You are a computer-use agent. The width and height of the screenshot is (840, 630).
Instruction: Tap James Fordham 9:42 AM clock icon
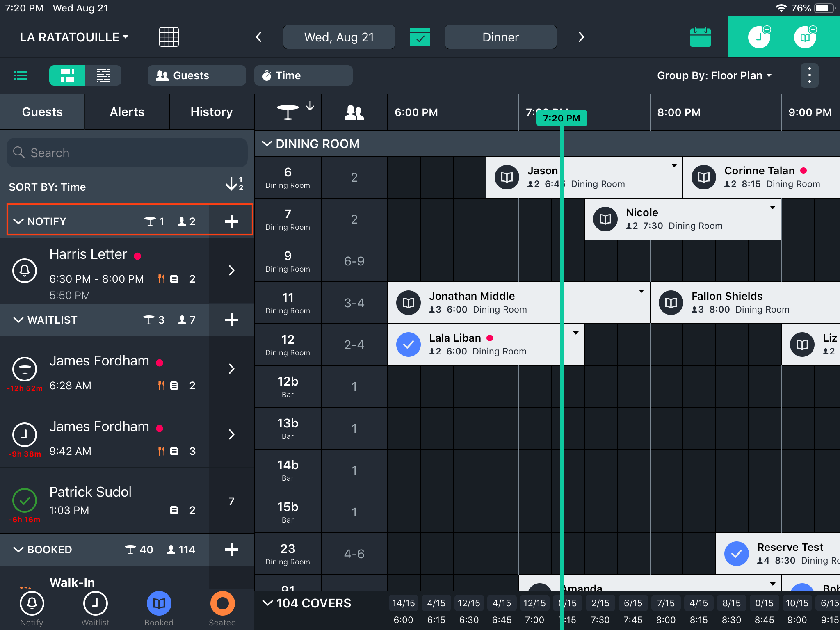point(25,435)
